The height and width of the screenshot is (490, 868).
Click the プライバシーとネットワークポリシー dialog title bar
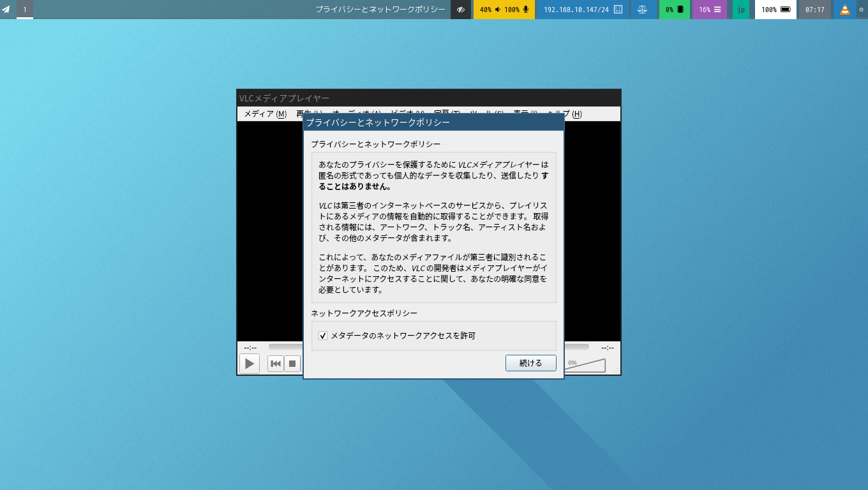(x=433, y=122)
